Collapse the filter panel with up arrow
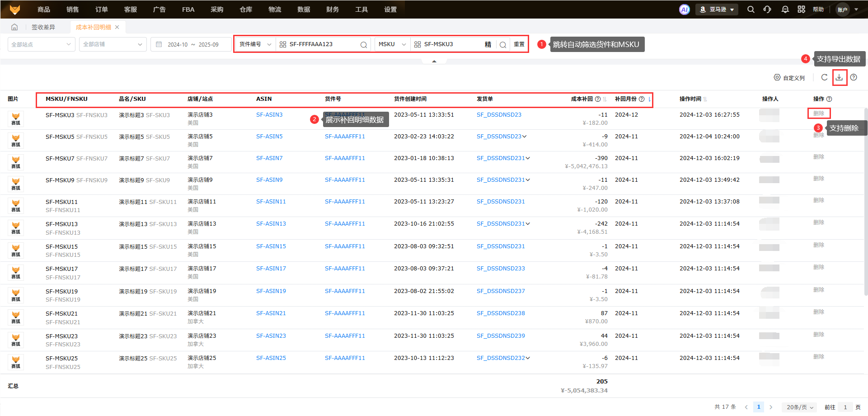 coord(434,61)
